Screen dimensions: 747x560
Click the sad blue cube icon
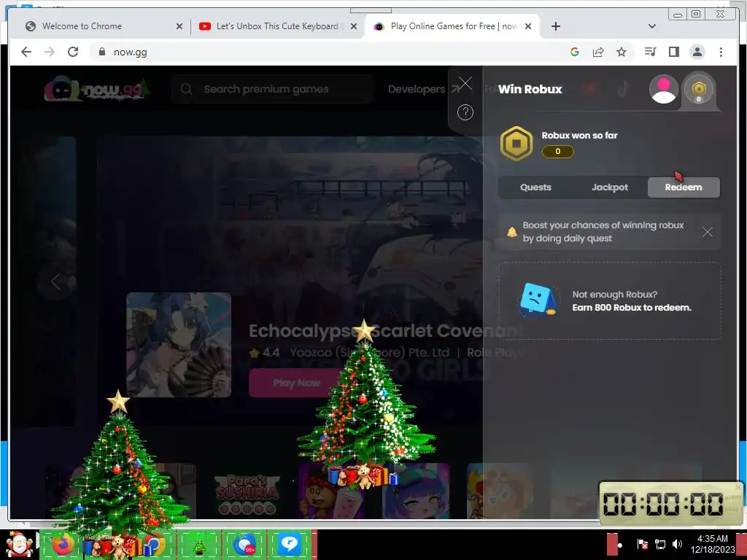tap(537, 300)
